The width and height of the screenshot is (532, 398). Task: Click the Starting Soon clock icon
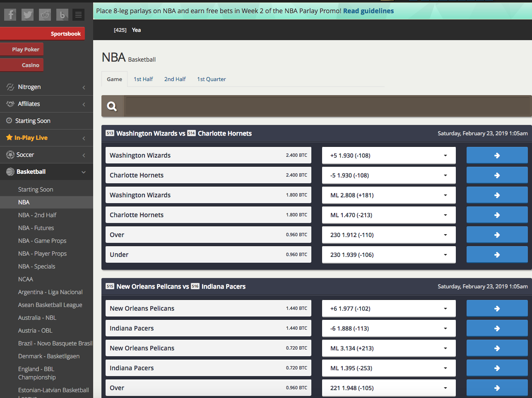pyautogui.click(x=9, y=120)
